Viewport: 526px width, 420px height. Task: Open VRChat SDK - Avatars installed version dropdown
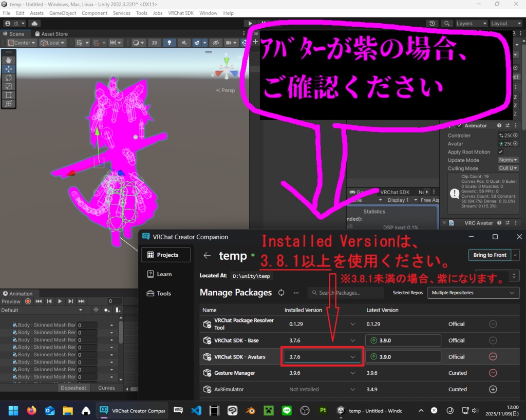click(322, 357)
